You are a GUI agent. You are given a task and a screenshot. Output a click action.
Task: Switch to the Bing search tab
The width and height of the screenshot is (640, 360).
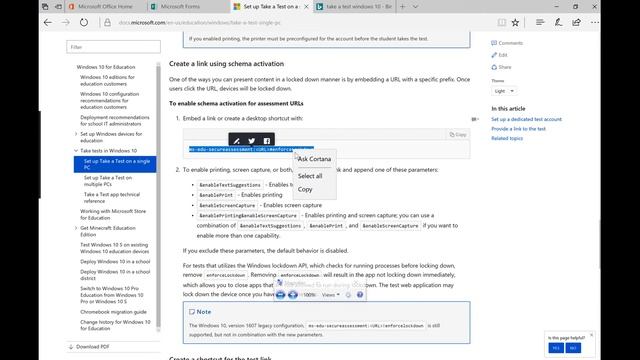pyautogui.click(x=354, y=7)
